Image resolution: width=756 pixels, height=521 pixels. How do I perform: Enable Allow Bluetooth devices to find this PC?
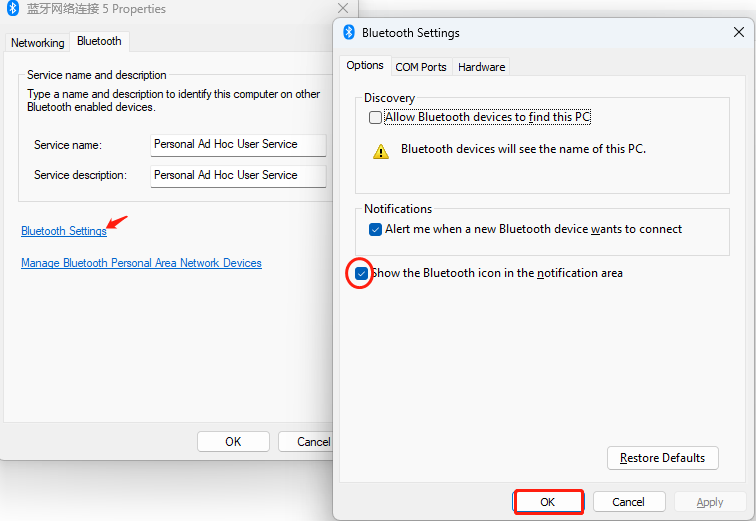click(x=376, y=118)
